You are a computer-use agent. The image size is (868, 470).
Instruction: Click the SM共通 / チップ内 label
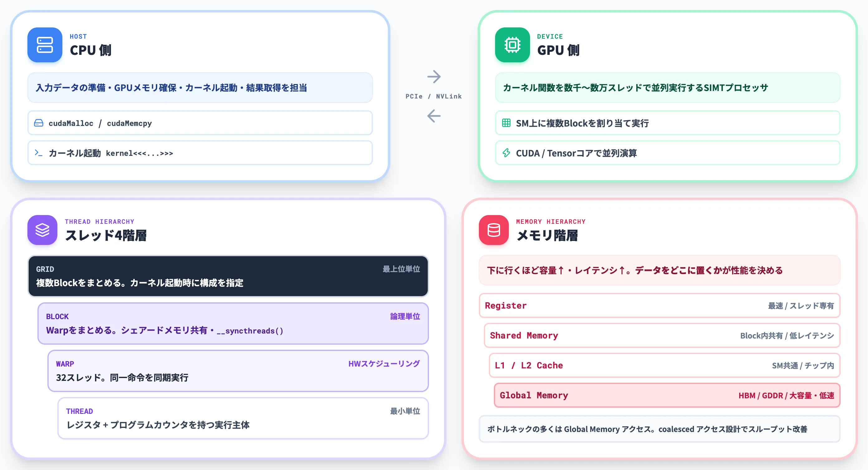tap(803, 366)
